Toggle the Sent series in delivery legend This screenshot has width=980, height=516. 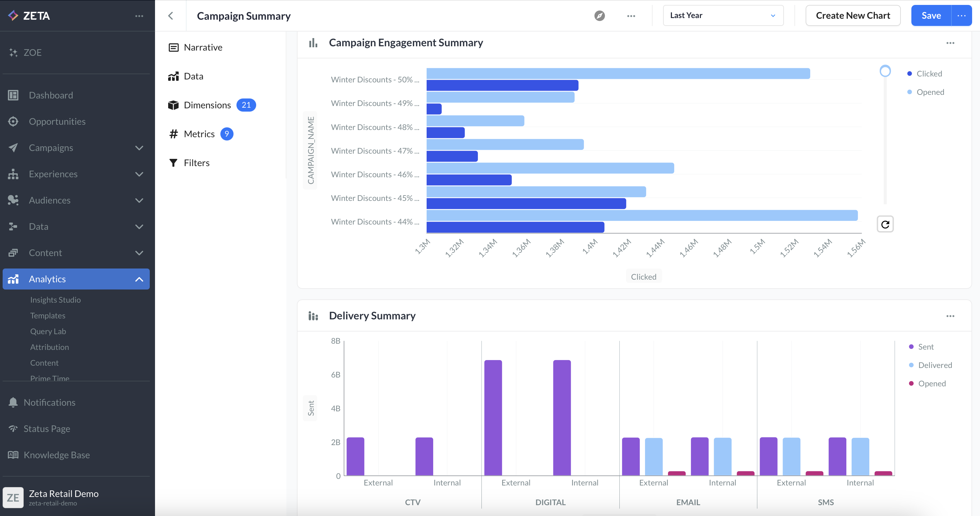tap(925, 347)
